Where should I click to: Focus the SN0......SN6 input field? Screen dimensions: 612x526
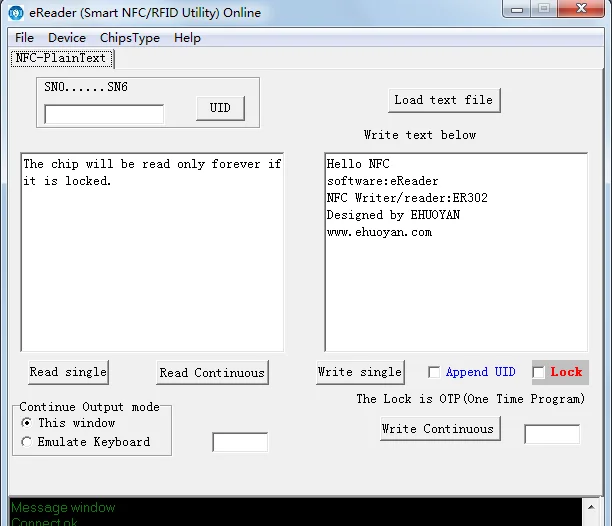104,114
